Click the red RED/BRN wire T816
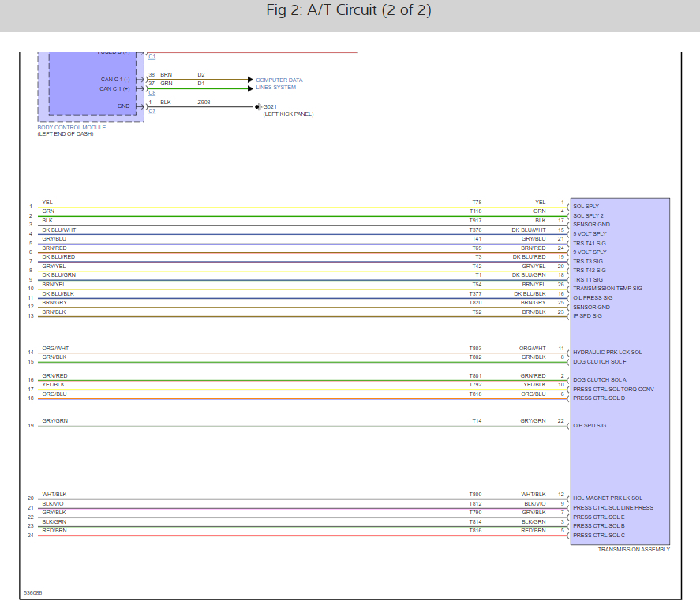Screen dimensions: 700x616 click(x=302, y=536)
